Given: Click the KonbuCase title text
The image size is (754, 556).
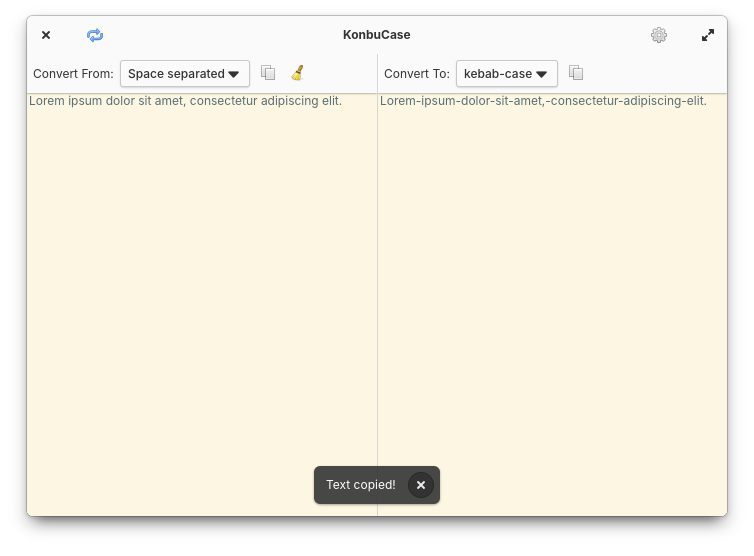Looking at the screenshot, I should [x=377, y=35].
